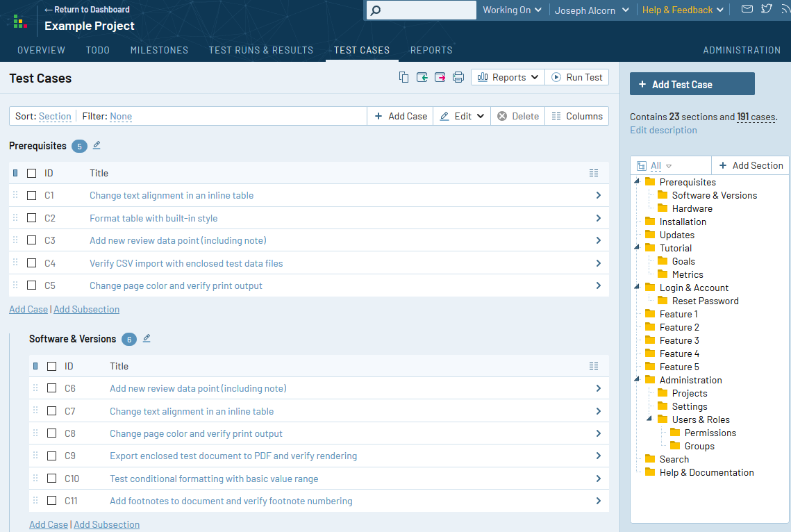This screenshot has height=532, width=791.
Task: Click the Search folder icon in tree
Action: (650, 458)
